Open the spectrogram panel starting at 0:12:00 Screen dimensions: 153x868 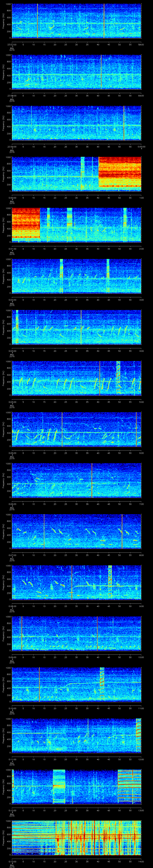77,786
